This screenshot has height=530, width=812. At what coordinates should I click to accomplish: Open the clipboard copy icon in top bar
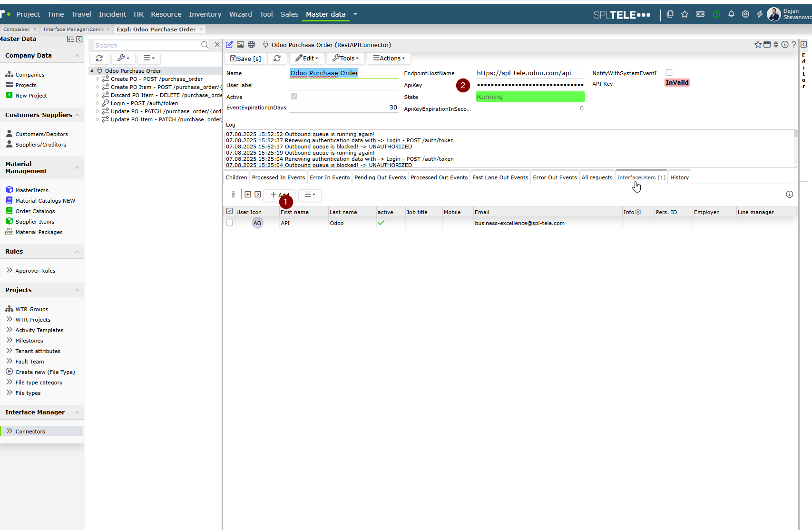point(670,14)
